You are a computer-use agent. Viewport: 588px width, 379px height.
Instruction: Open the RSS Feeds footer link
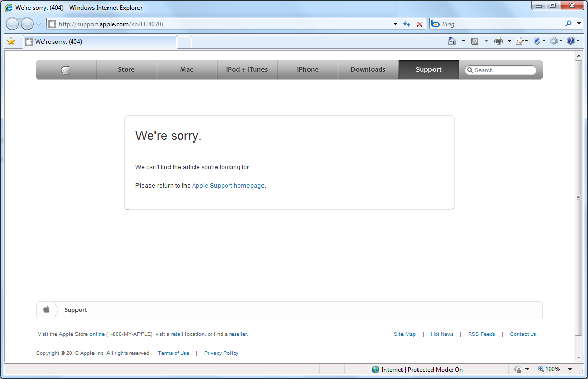tap(482, 334)
